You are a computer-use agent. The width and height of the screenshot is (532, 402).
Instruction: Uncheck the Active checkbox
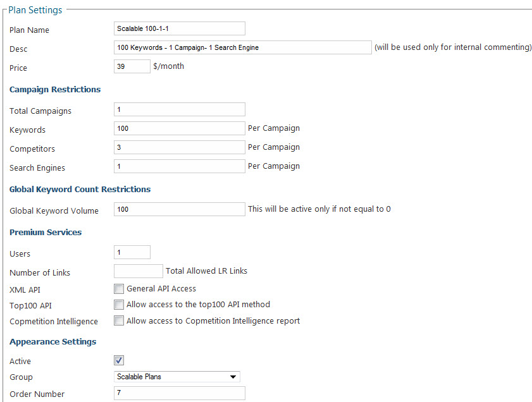click(119, 360)
